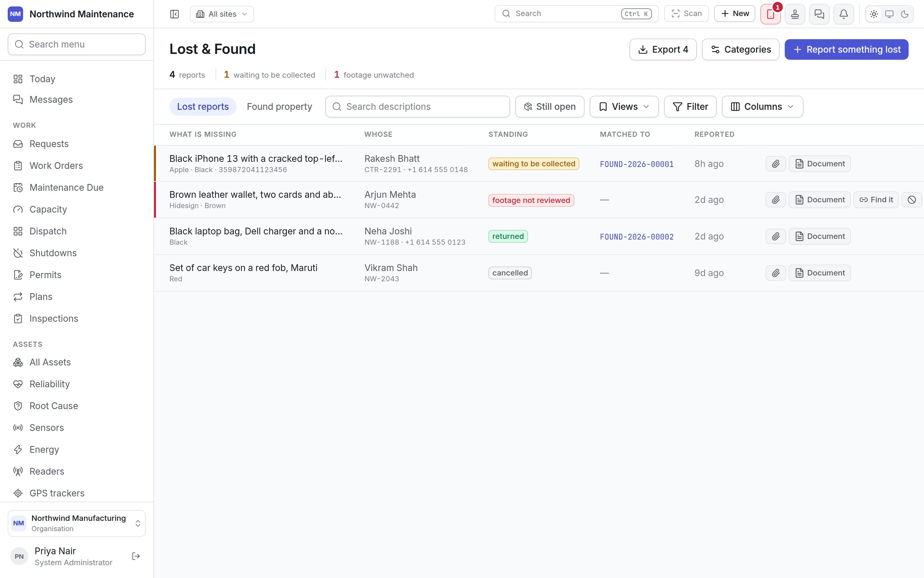Viewport: 924px width, 578px height.
Task: Open Document for car keys report
Action: click(819, 273)
